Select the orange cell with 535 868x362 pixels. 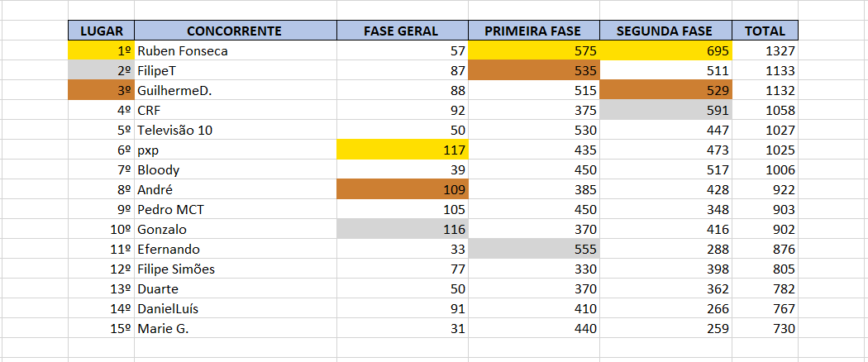click(x=534, y=71)
